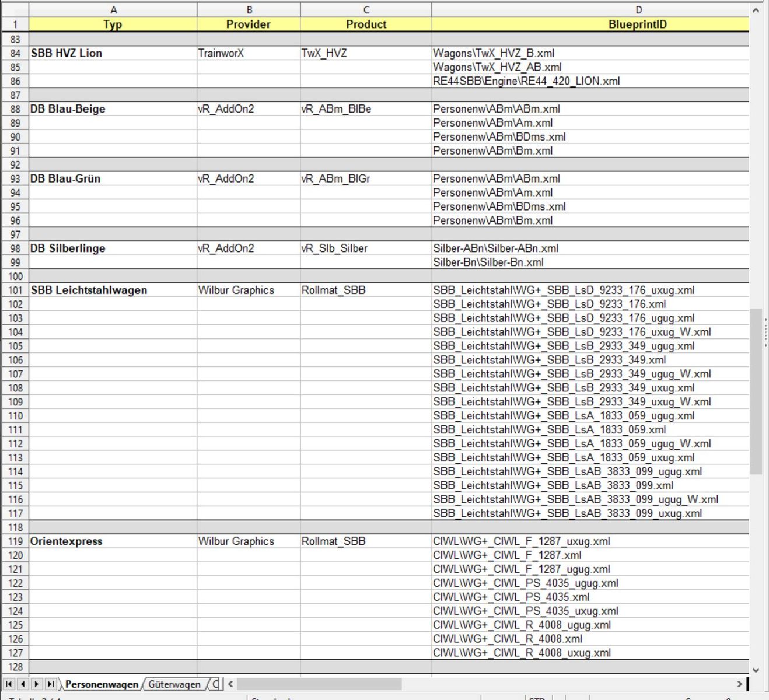The height and width of the screenshot is (700, 769).
Task: Select the Silber-Bn\Silber-Bn.xml cell
Action: tap(590, 262)
